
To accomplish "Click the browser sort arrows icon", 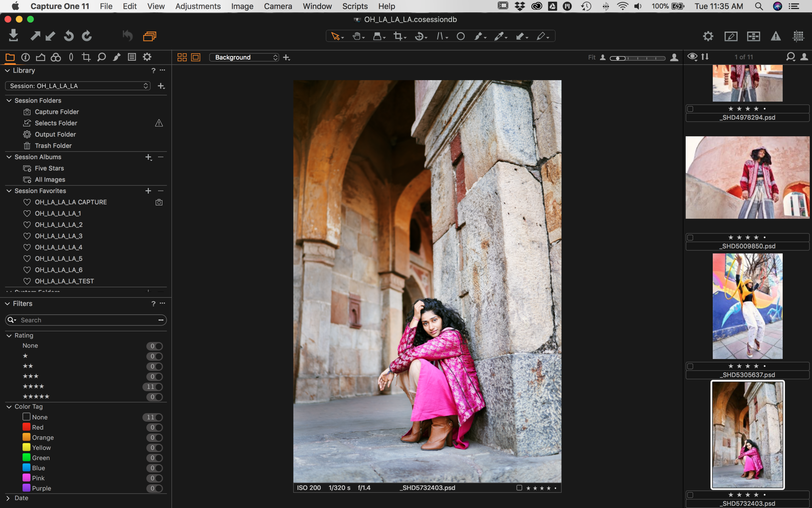I will [705, 57].
